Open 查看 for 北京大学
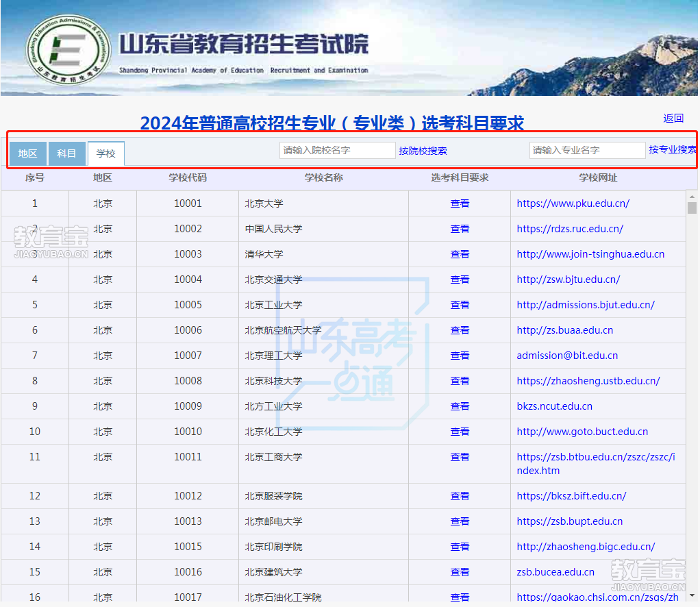This screenshot has height=607, width=700. coord(460,203)
